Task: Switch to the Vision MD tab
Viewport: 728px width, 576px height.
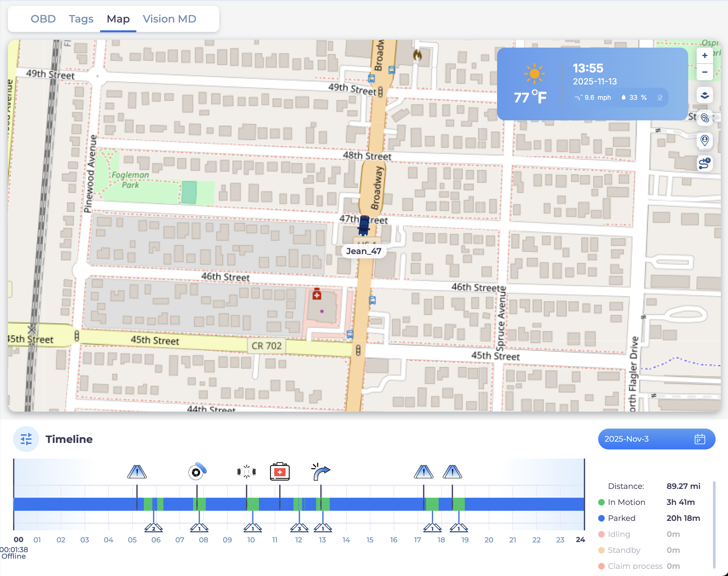Action: [169, 19]
